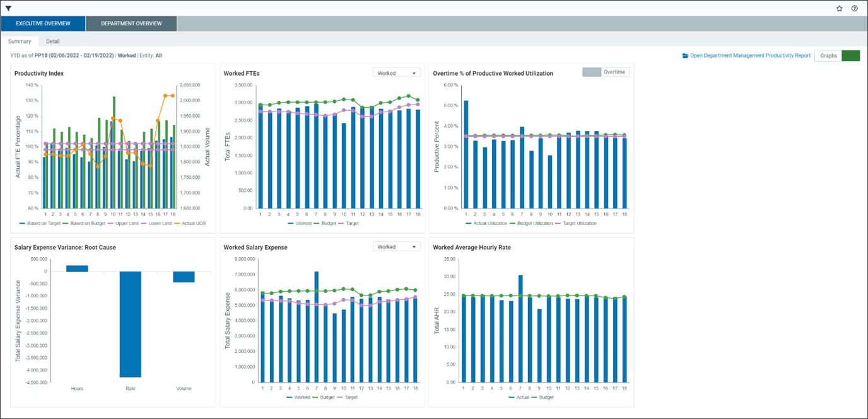
Task: Click period 1 bar in Overtime utilization chart
Action: pos(466,154)
